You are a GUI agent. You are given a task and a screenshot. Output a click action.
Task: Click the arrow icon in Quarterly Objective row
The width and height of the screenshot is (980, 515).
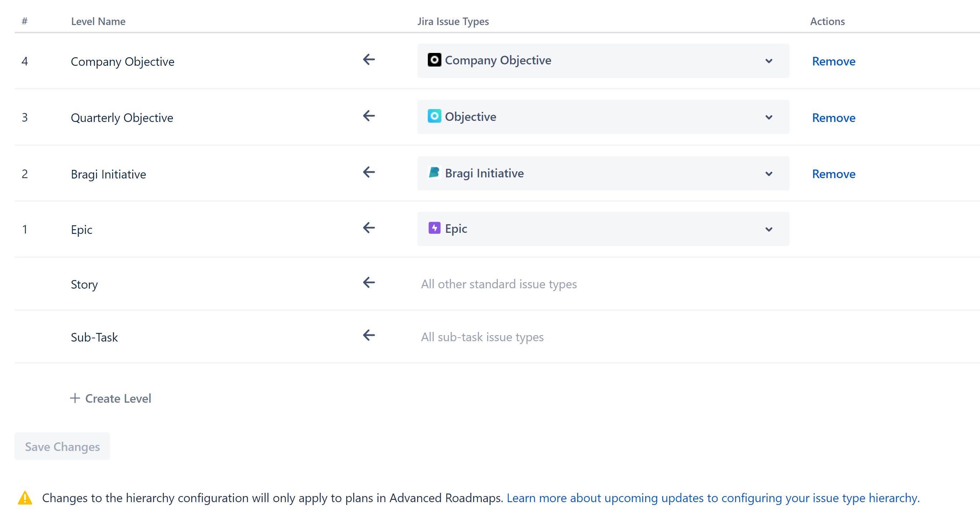(x=368, y=116)
